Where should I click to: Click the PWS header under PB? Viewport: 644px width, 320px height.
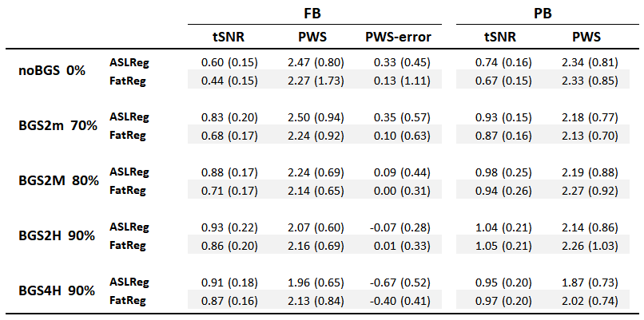pyautogui.click(x=586, y=37)
